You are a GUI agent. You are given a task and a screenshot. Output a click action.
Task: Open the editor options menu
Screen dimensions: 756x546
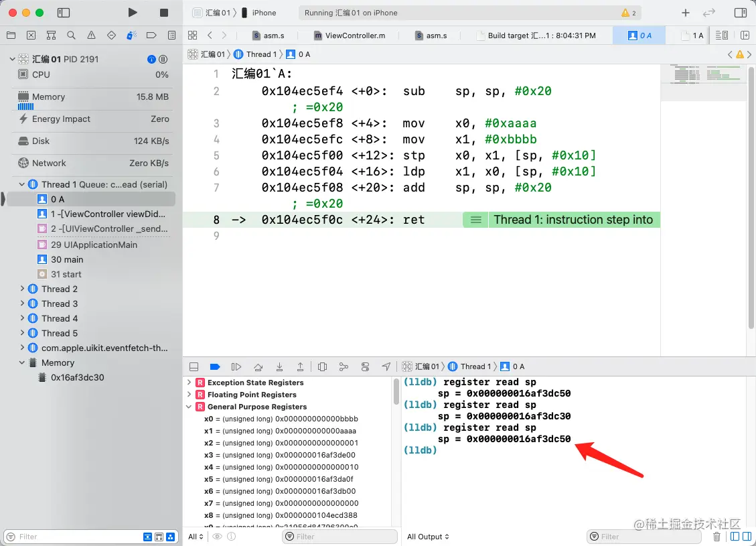(x=722, y=36)
